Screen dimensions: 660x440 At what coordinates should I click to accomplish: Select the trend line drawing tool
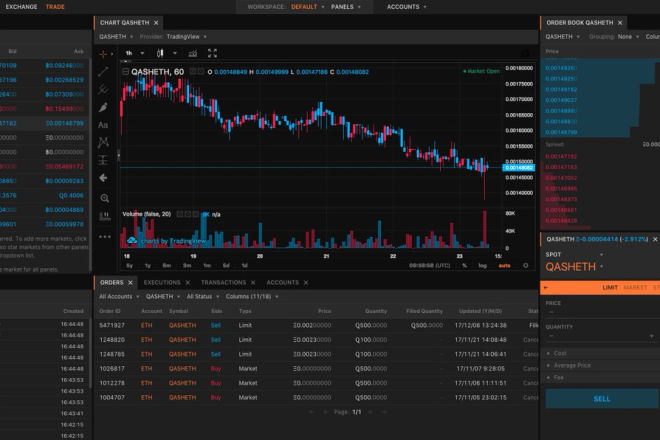point(103,72)
